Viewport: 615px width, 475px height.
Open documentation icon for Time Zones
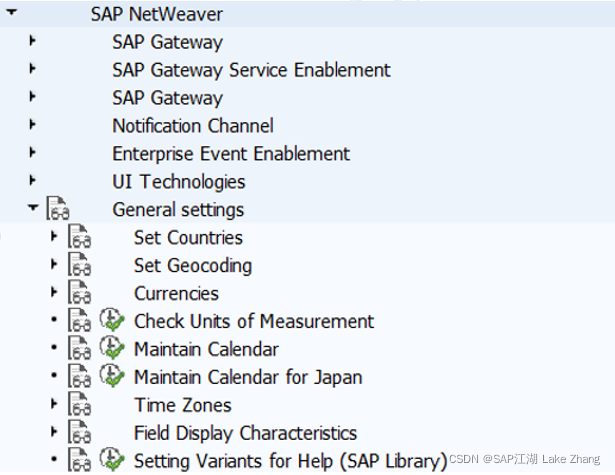pyautogui.click(x=79, y=404)
